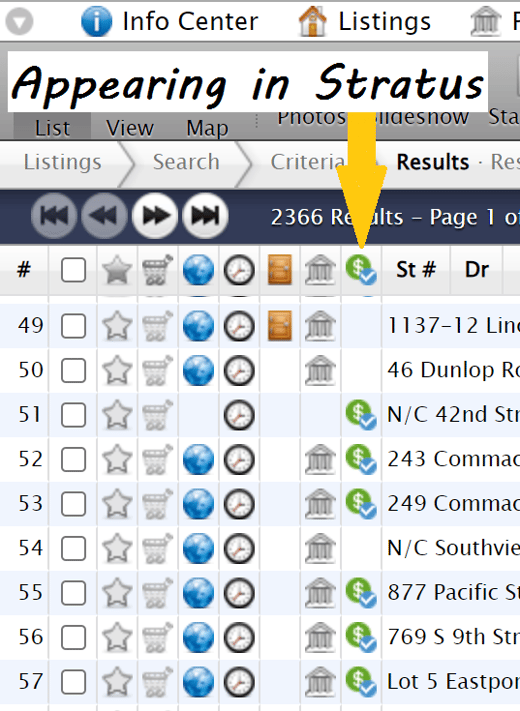
Task: Check the select-all header checkbox
Action: [x=74, y=270]
